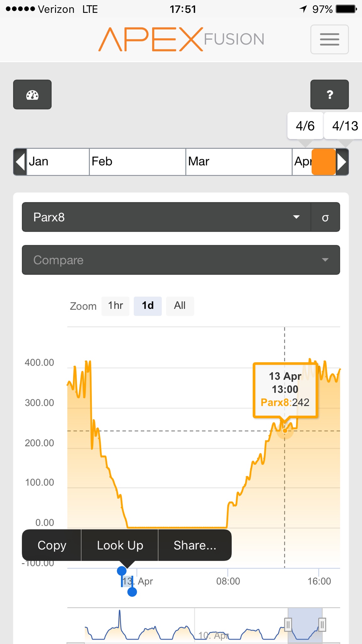Click the sigma statistics button
The width and height of the screenshot is (362, 644).
[325, 217]
